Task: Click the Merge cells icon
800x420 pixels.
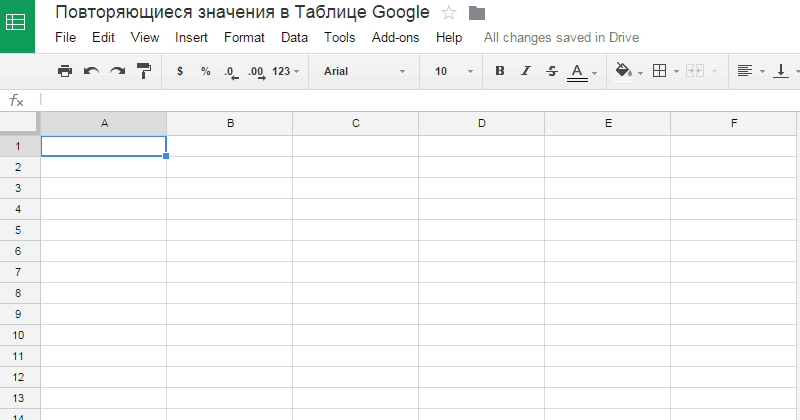Action: click(695, 71)
